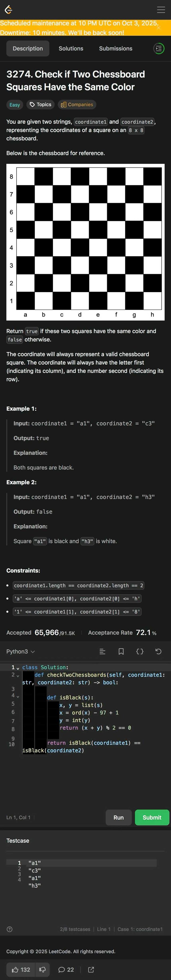Show the Companies tags
171x980 pixels.
tap(77, 104)
